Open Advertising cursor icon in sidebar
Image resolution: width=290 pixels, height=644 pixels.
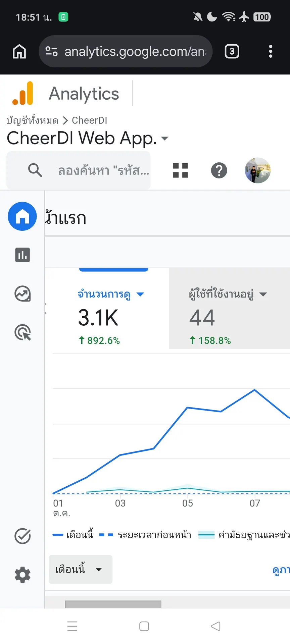click(x=22, y=333)
